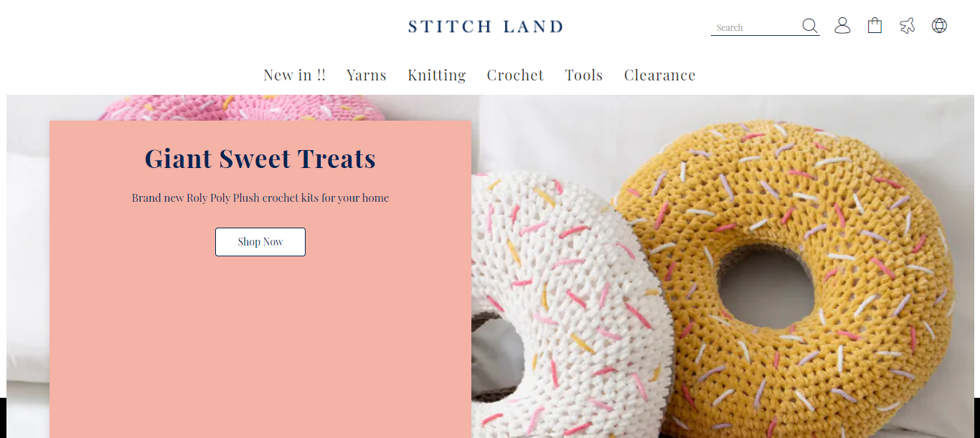
Task: Open the Crochet menu
Action: click(x=515, y=75)
